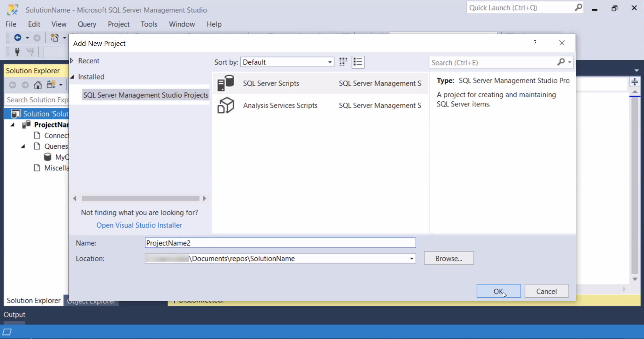Click the Browse... button
Viewport: 644px width, 339px height.
[449, 258]
